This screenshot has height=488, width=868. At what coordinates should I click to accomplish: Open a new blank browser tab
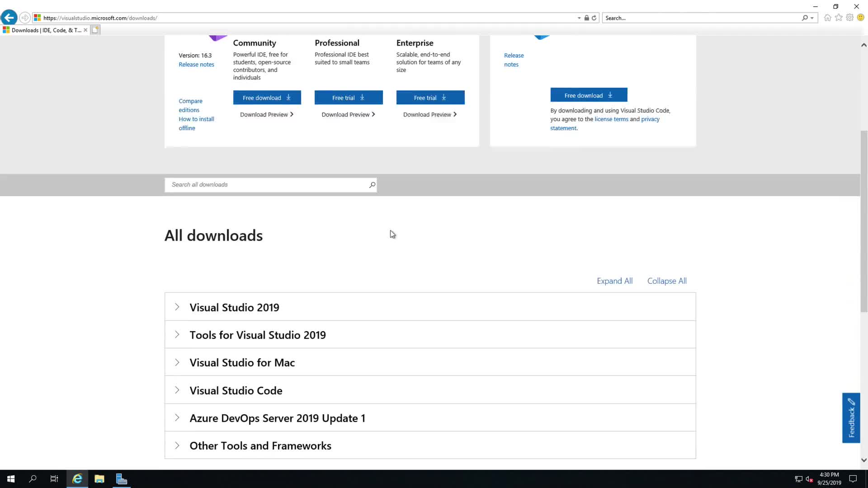tap(95, 30)
